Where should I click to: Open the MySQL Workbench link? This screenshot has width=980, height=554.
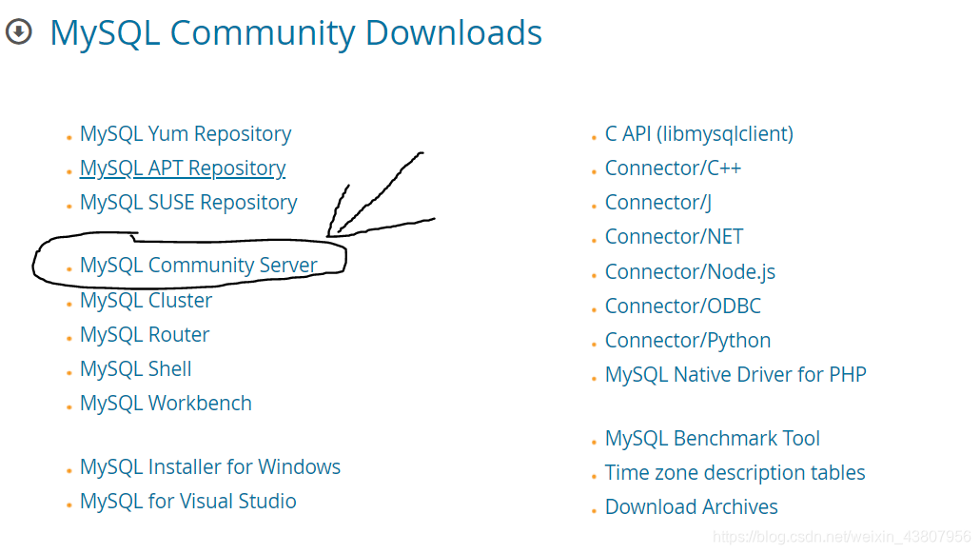coord(166,404)
